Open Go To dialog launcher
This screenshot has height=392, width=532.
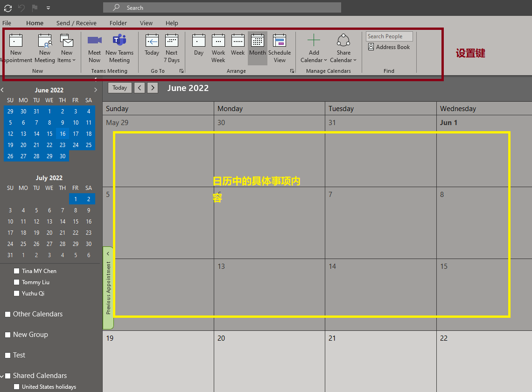pos(182,71)
